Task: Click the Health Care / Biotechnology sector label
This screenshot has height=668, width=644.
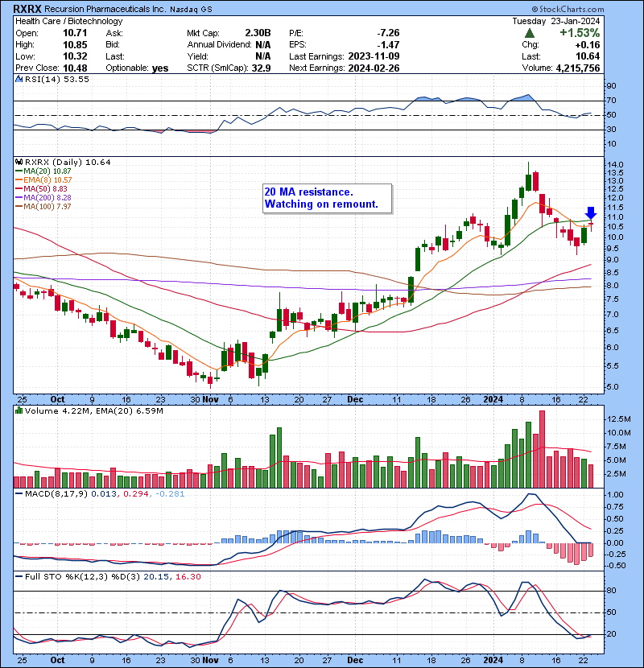Action: [69, 21]
